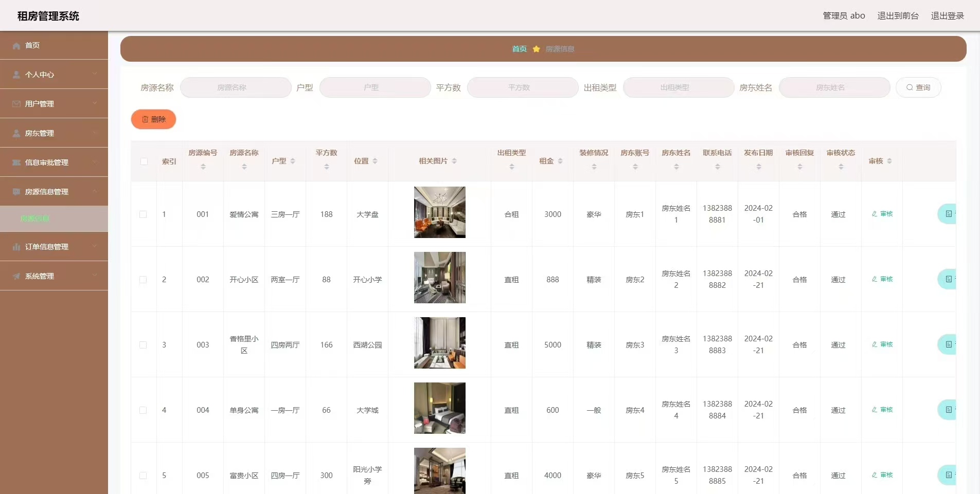Viewport: 980px width, 494px height.
Task: Expand the 用户管理 menu chevron
Action: coord(95,103)
